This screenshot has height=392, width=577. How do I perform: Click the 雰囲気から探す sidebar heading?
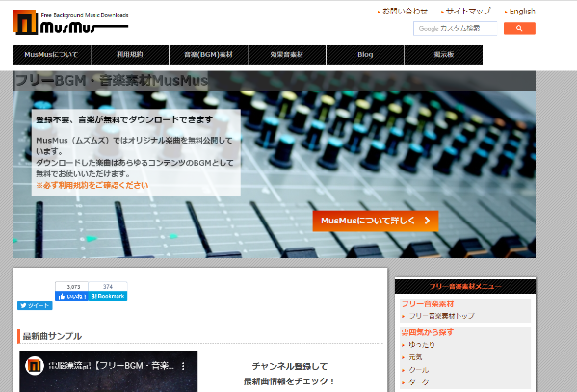pyautogui.click(x=428, y=332)
